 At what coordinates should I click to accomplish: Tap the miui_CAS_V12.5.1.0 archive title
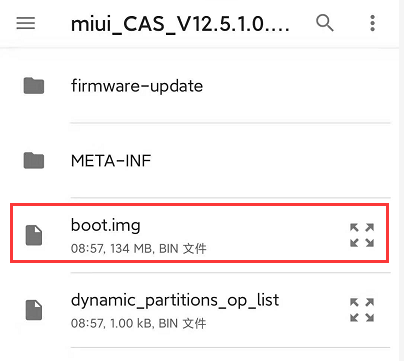[180, 24]
